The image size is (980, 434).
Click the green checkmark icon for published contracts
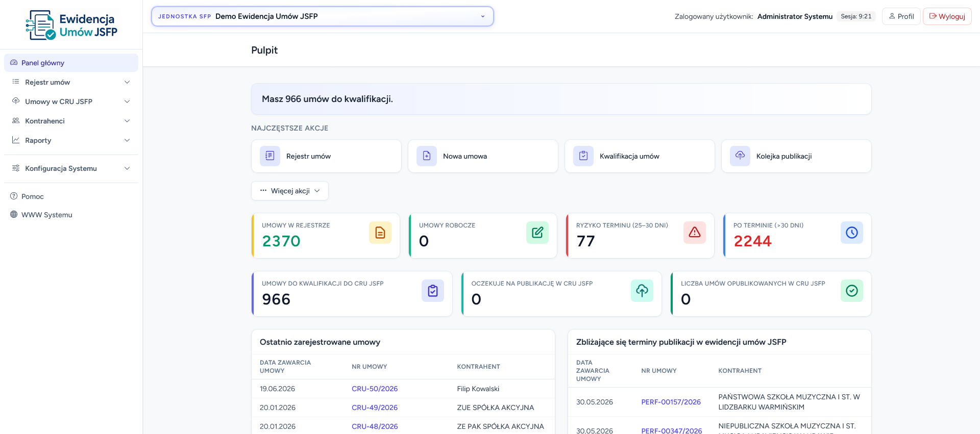[852, 291]
